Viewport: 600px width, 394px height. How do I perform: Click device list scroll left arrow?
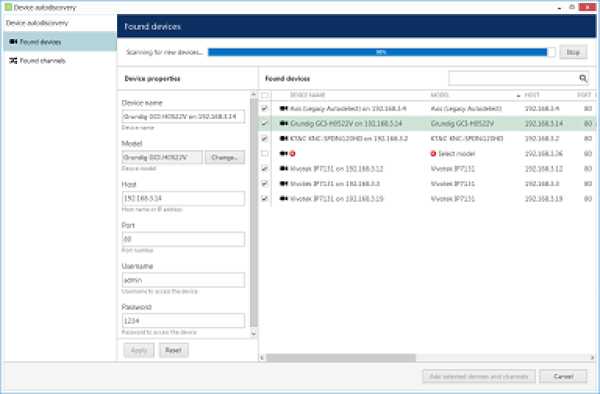[262, 358]
